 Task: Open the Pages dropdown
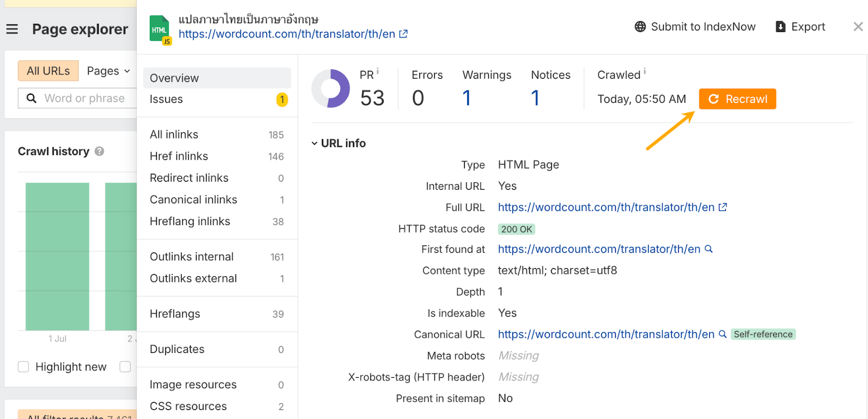108,71
